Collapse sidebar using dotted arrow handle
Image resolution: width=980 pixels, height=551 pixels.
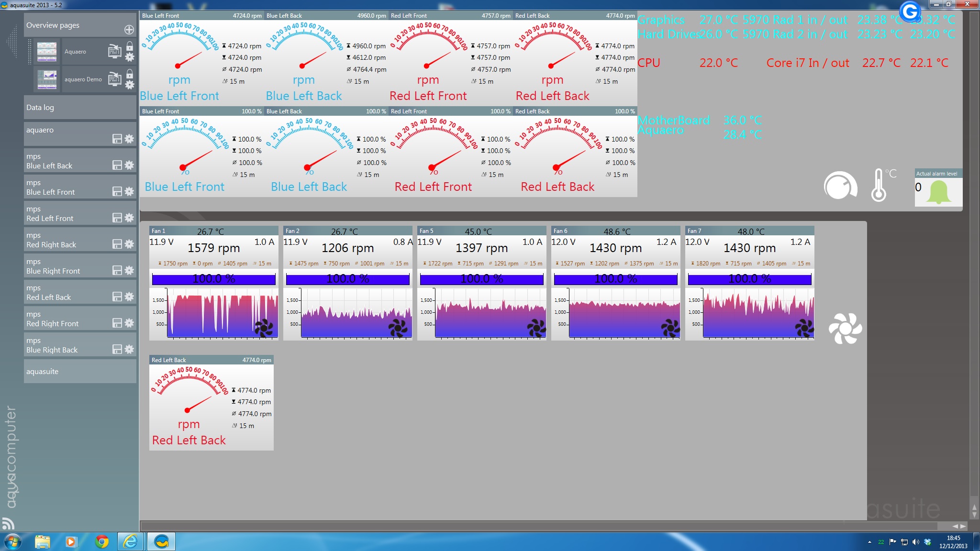click(x=11, y=42)
